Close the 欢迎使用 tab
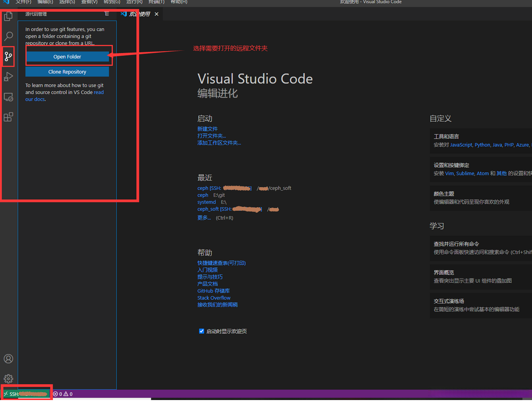Image resolution: width=532 pixels, height=402 pixels. (x=156, y=14)
